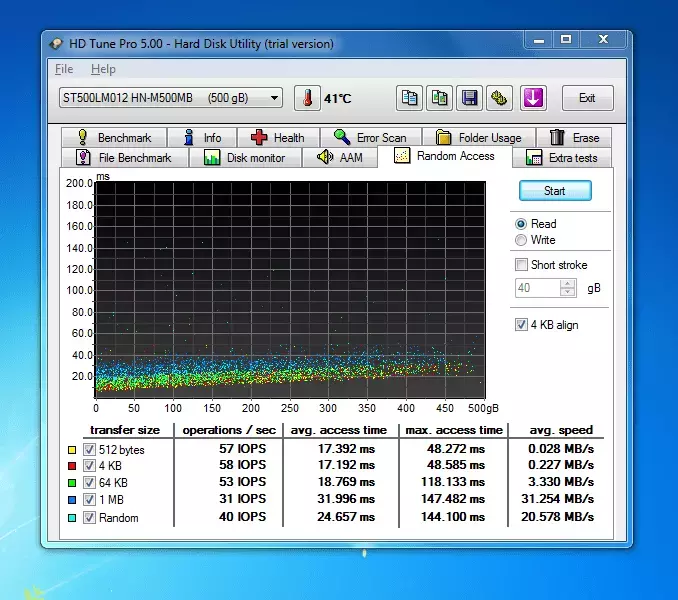Open the Folder Usage tab
The height and width of the screenshot is (600, 678).
click(479, 138)
